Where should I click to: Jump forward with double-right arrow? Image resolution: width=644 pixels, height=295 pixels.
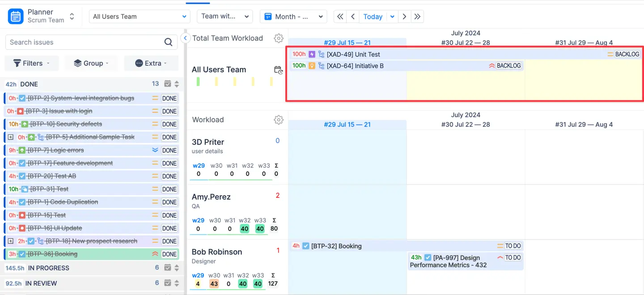pos(417,17)
